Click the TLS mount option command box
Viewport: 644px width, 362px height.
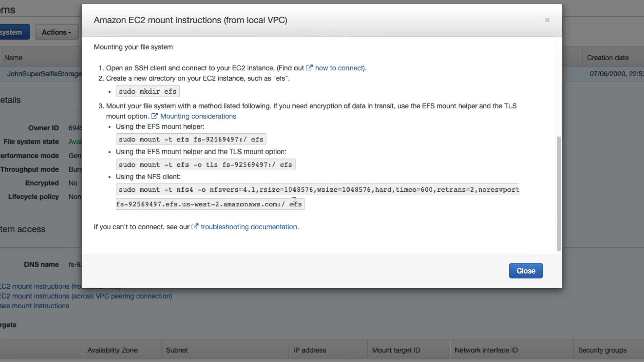205,165
